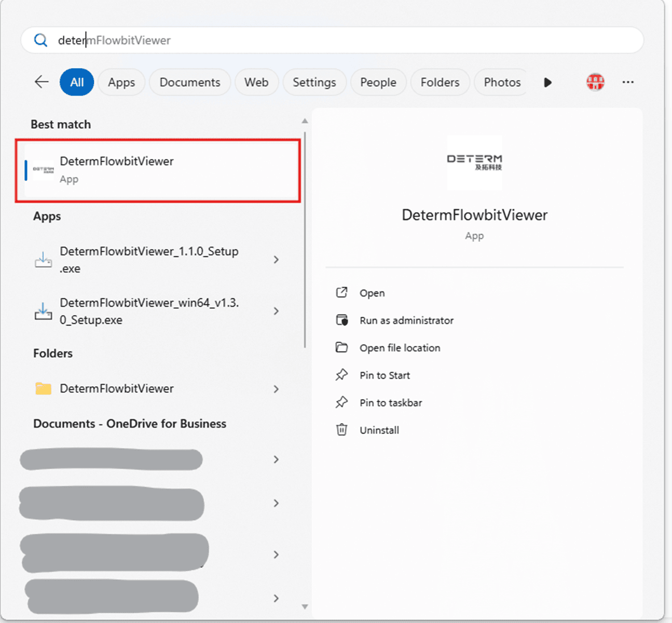Screen dimensions: 672x623
Task: Switch to the Settings filter tab
Action: pyautogui.click(x=314, y=82)
